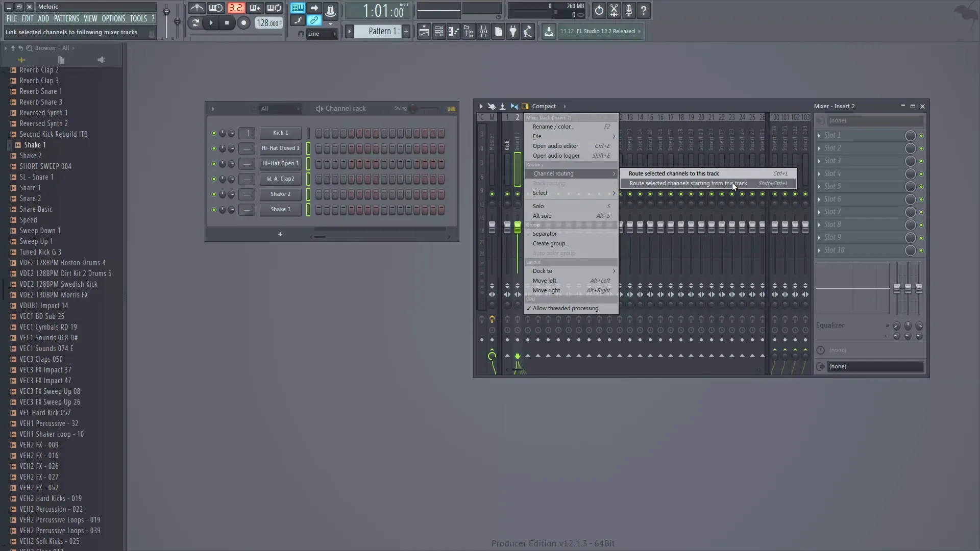Expand the Select submenu
This screenshot has height=551, width=980.
point(571,193)
